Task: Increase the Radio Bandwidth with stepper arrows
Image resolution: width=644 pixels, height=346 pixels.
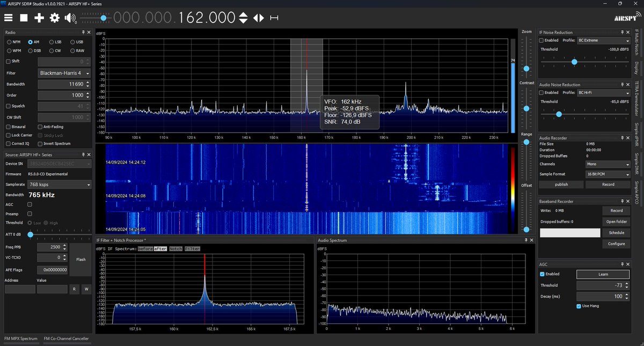Action: (87, 84)
